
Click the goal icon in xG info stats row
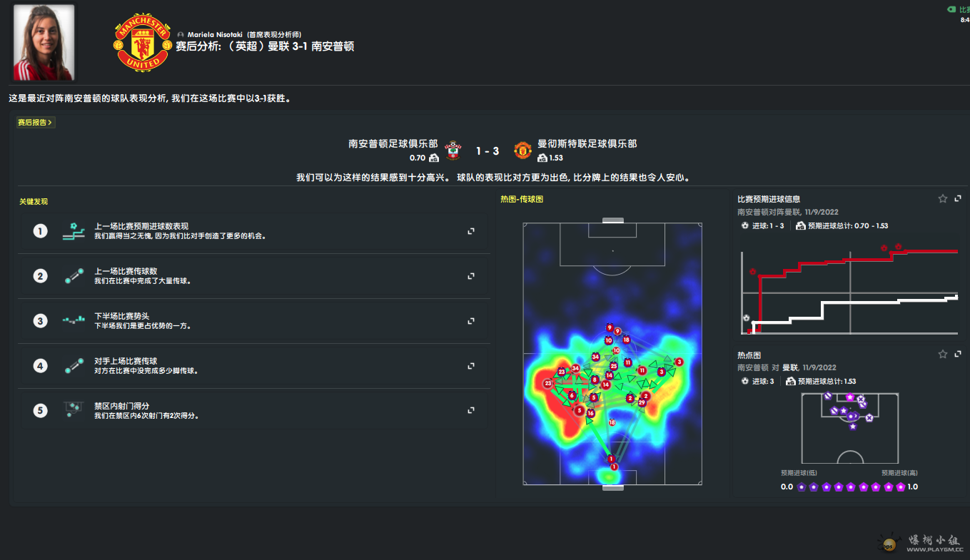pos(745,226)
